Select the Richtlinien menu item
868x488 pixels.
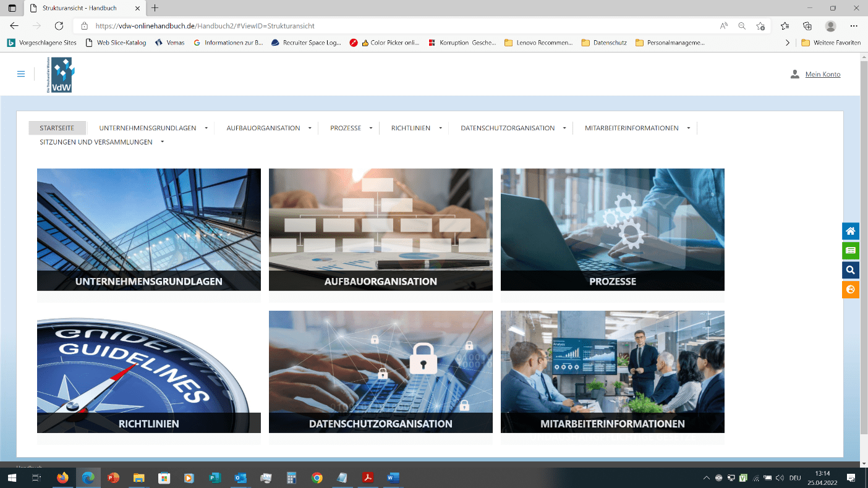click(x=411, y=128)
